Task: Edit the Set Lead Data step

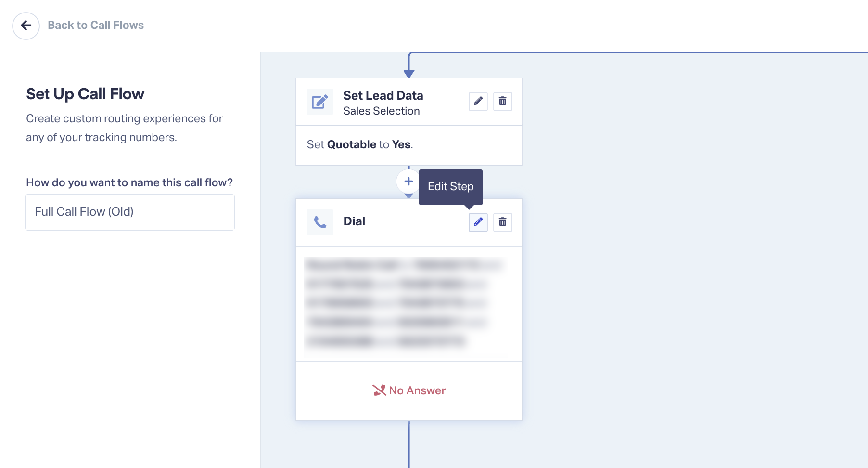Action: click(478, 102)
